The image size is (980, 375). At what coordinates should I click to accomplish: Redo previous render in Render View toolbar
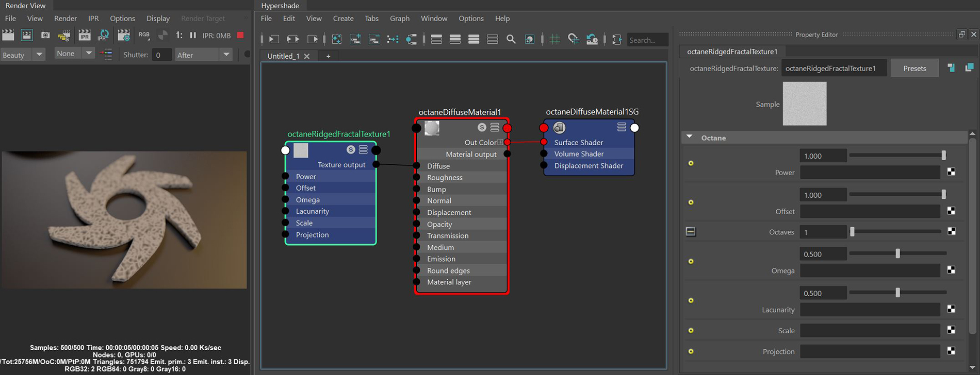[x=8, y=35]
